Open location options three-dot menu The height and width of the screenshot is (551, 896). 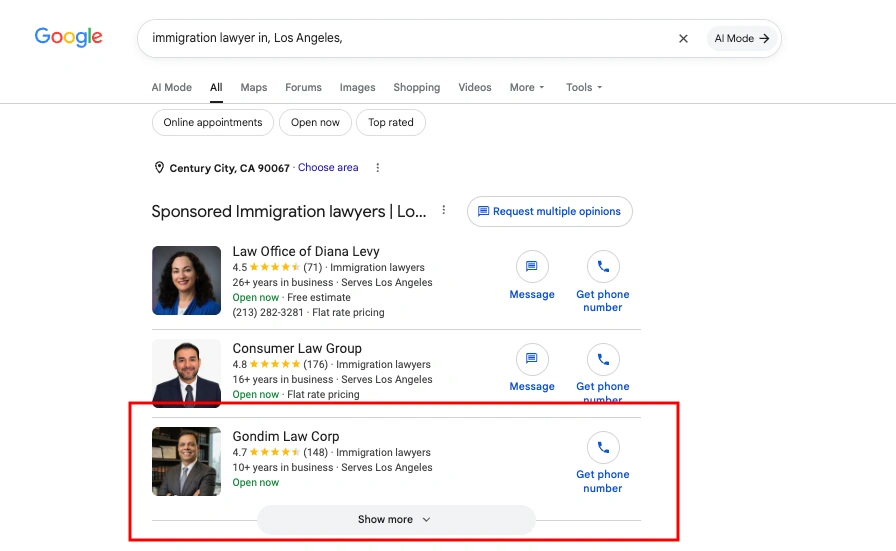378,167
